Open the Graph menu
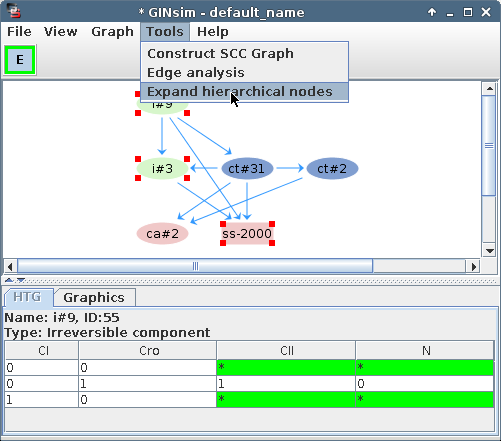Image resolution: width=501 pixels, height=441 pixels. coord(112,32)
